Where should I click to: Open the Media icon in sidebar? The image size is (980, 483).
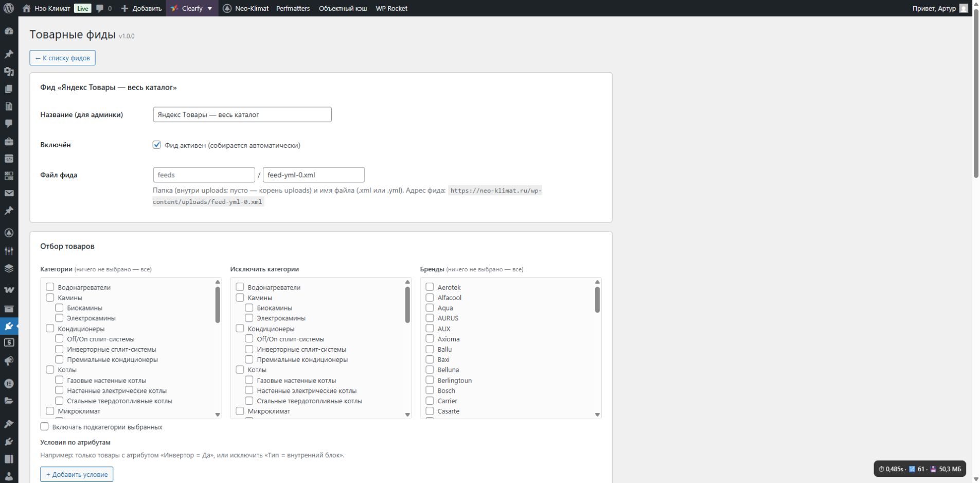click(9, 72)
